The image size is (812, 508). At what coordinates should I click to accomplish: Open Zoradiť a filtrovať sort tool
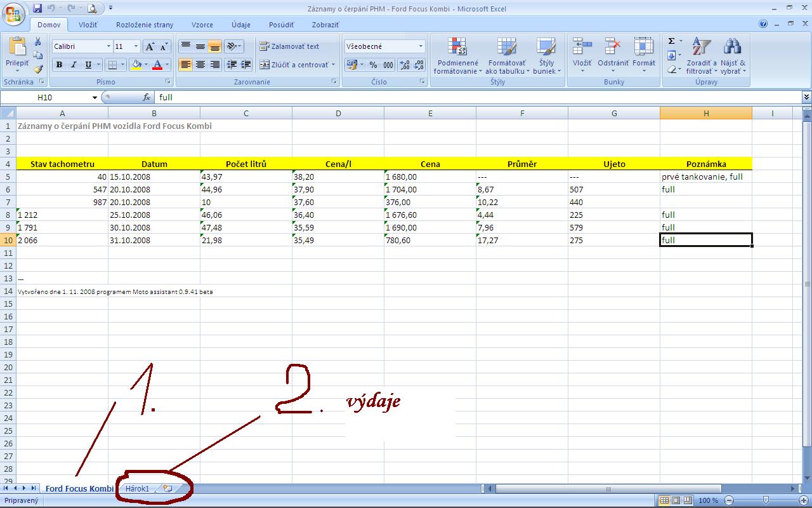coord(701,55)
